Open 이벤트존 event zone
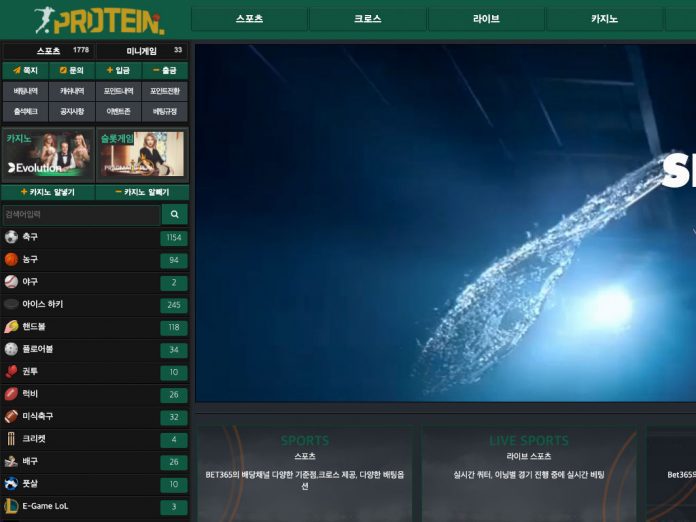Screen dimensions: 696x522 point(119,111)
